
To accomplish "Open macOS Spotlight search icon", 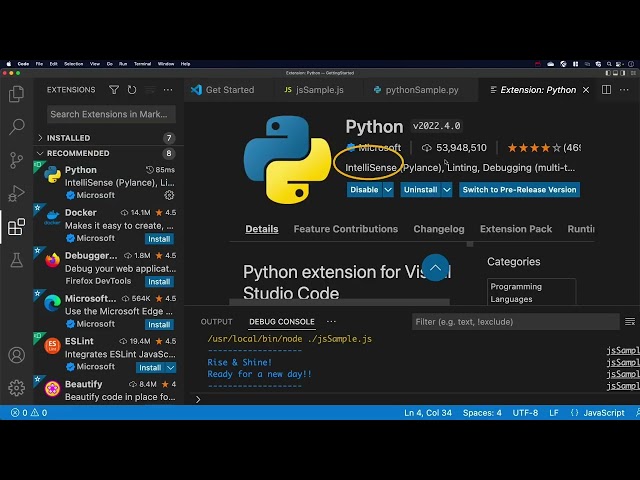I will (x=609, y=64).
